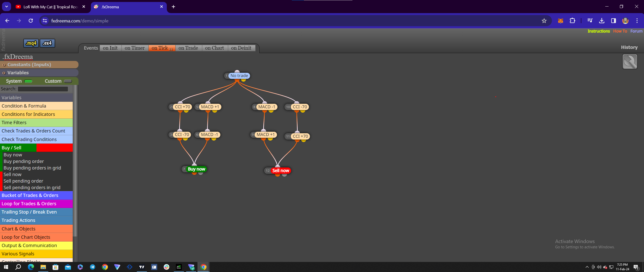Expand Trading Actions category
This screenshot has width=644, height=272.
36,220
